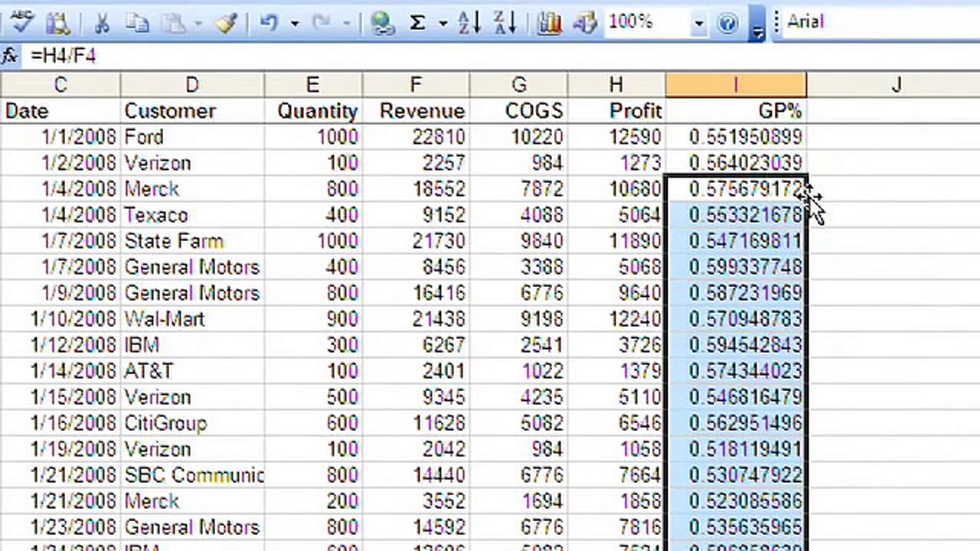Click the Quantity header cell

click(x=313, y=111)
